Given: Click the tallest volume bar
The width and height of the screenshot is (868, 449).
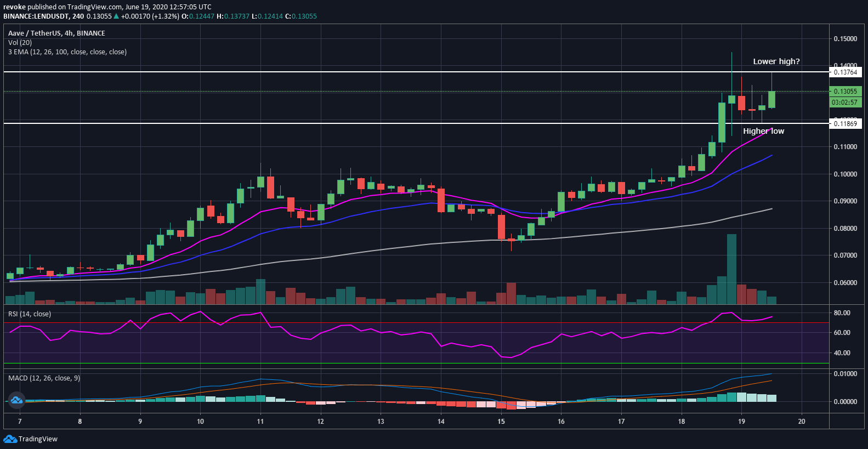Looking at the screenshot, I should click(731, 269).
